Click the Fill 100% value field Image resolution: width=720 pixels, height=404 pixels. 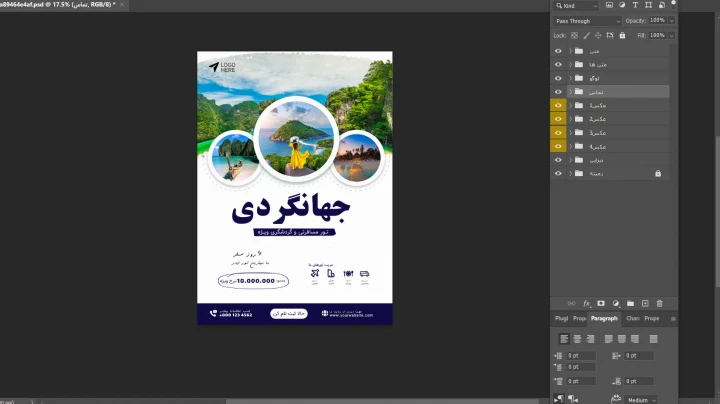coord(658,35)
